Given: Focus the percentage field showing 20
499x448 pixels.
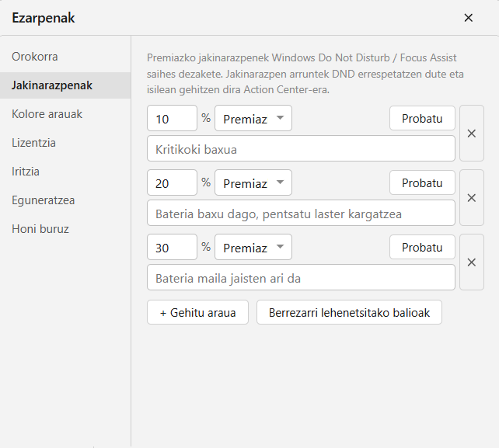Looking at the screenshot, I should tap(173, 182).
